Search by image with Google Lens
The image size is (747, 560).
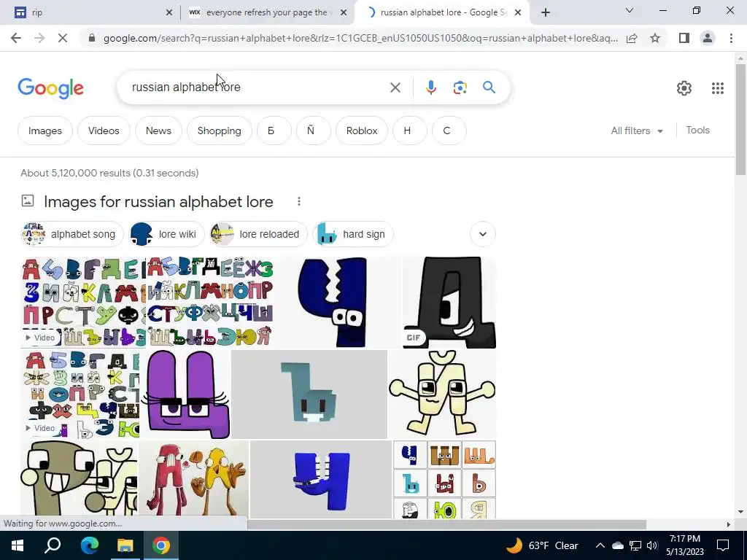460,87
